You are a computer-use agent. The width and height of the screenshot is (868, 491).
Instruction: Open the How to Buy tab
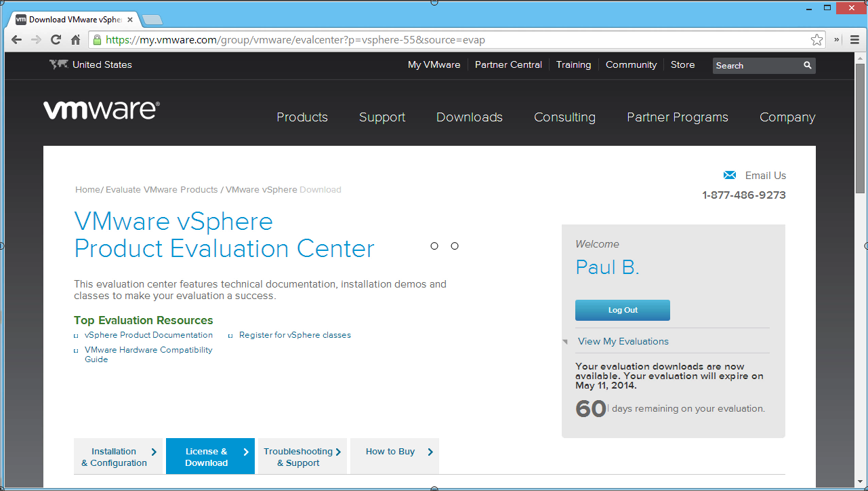point(394,456)
